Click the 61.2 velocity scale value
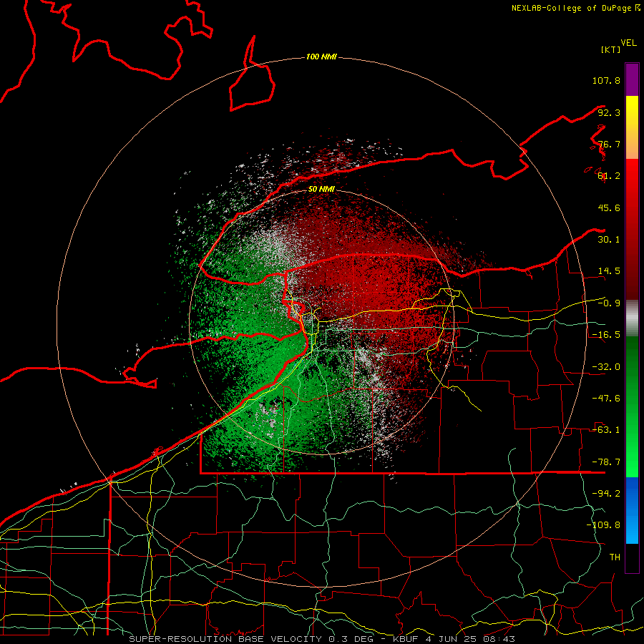 pyautogui.click(x=609, y=176)
